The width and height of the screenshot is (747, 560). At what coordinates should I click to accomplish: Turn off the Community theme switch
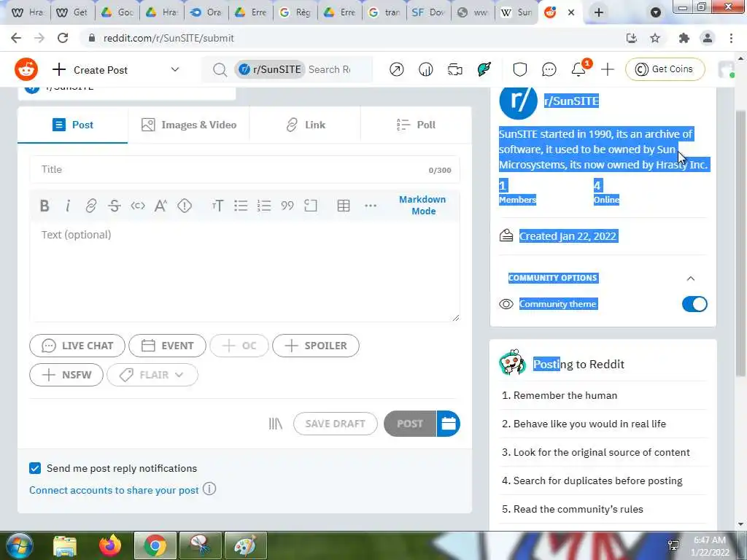[694, 304]
